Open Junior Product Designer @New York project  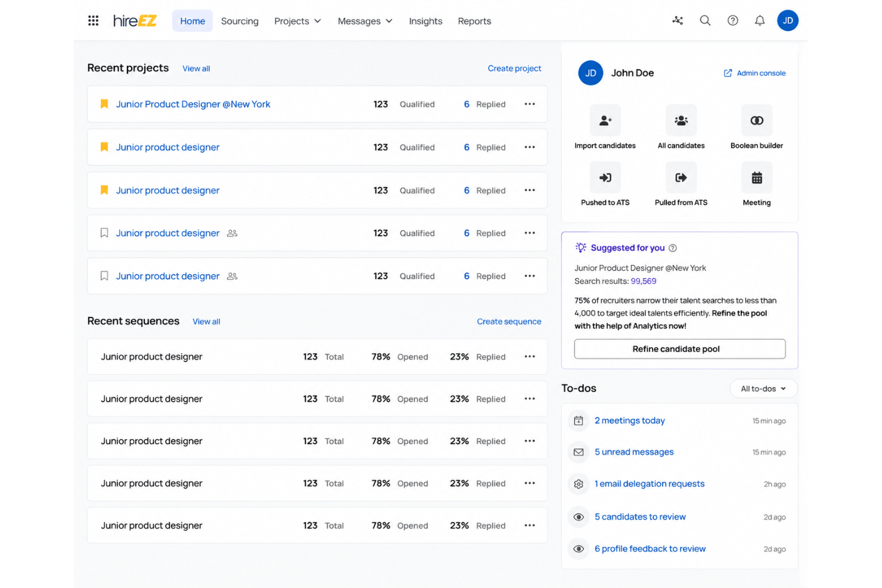193,104
